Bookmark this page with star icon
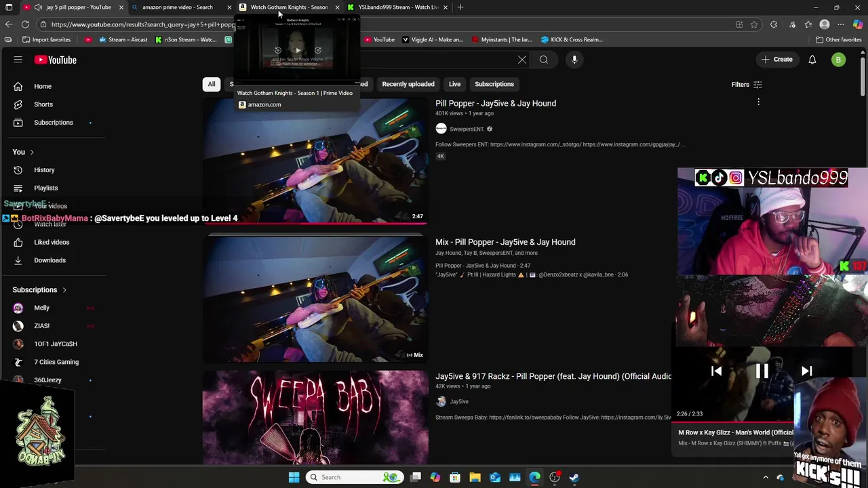Screen dimensions: 868x488 click(754, 24)
